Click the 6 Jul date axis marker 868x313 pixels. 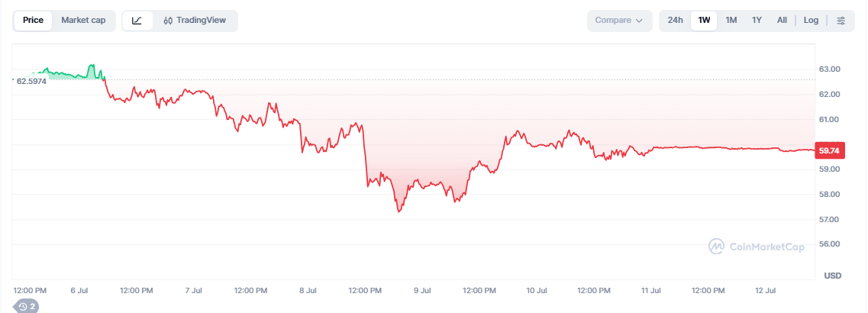coord(79,290)
